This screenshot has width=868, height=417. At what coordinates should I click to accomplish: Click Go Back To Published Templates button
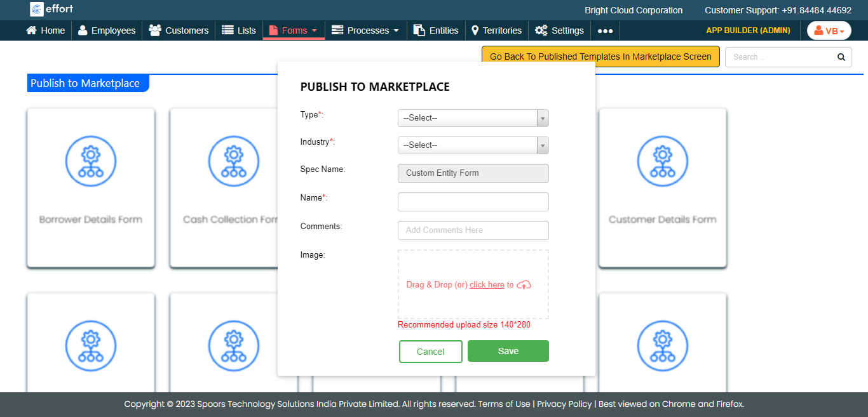click(x=600, y=56)
